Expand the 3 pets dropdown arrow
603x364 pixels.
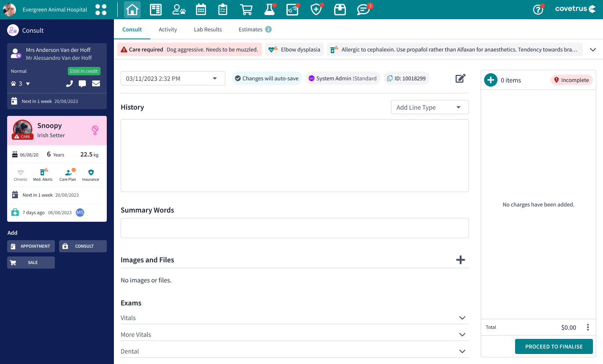point(28,84)
